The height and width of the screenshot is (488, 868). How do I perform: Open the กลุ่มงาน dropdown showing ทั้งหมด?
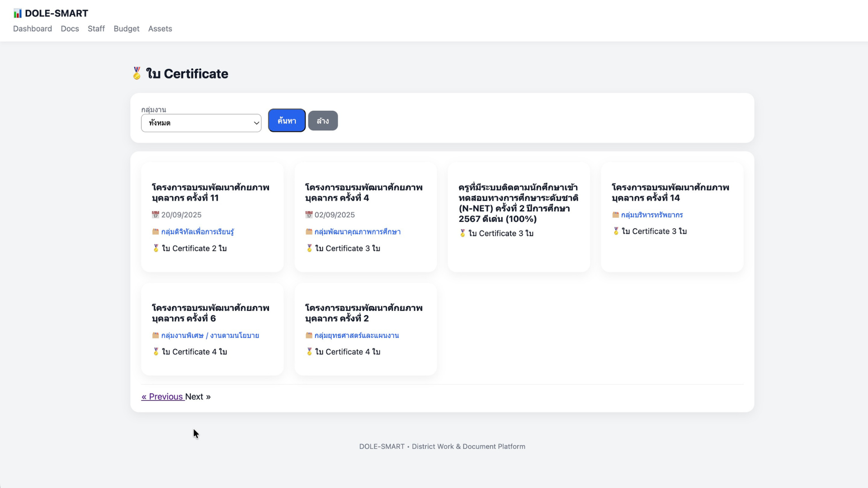click(201, 123)
